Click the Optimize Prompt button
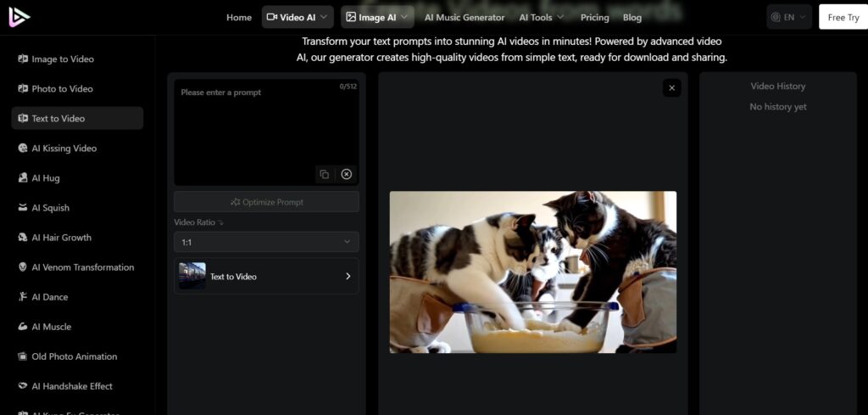The width and height of the screenshot is (868, 415). [x=266, y=202]
